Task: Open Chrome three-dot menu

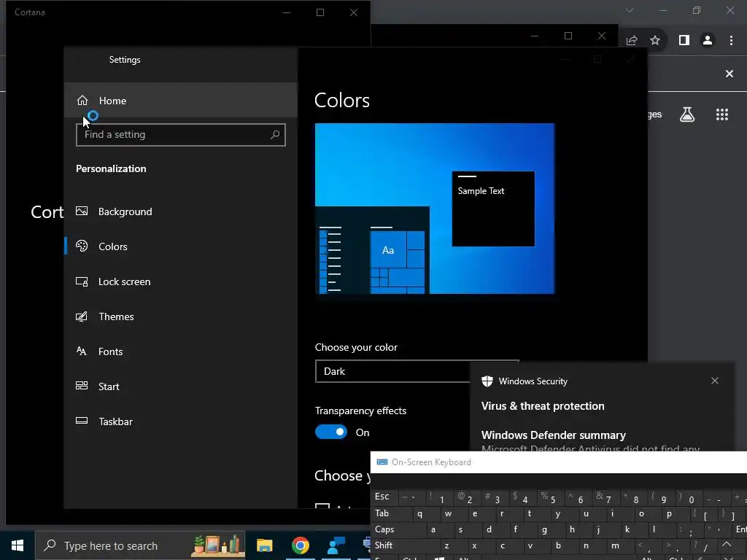Action: point(731,41)
